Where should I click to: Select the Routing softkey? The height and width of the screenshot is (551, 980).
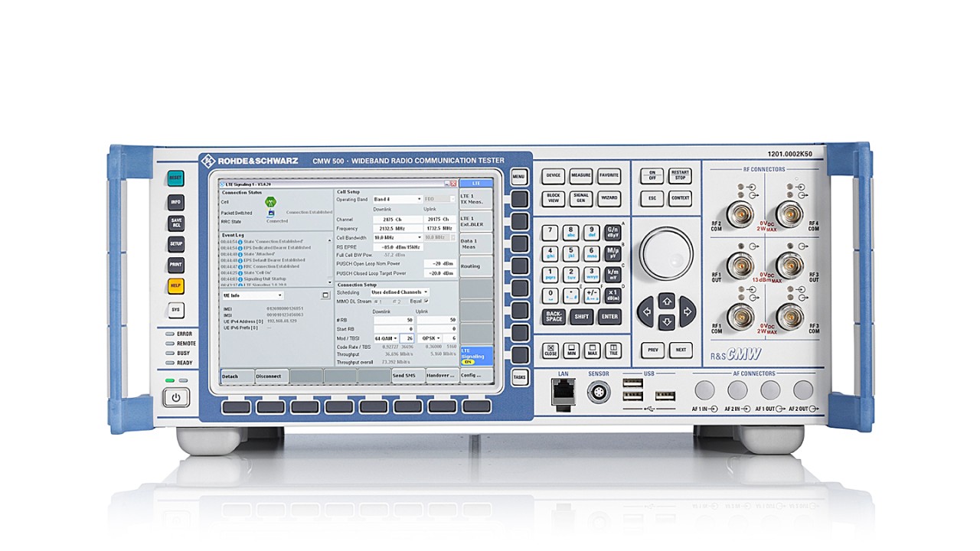(x=476, y=266)
